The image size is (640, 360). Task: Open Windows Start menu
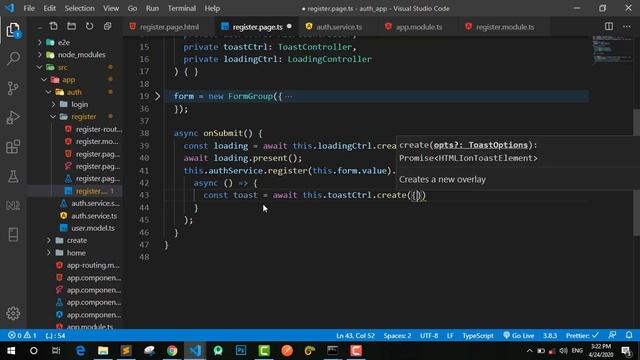[11, 351]
